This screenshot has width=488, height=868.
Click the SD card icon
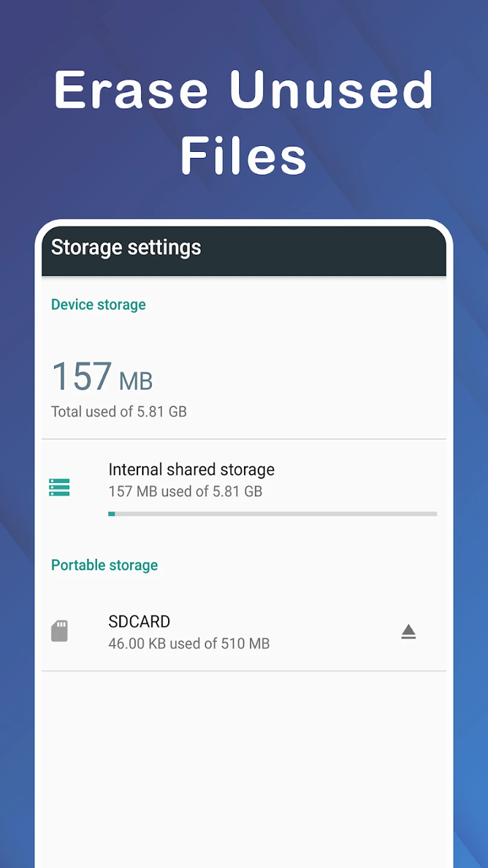[59, 631]
